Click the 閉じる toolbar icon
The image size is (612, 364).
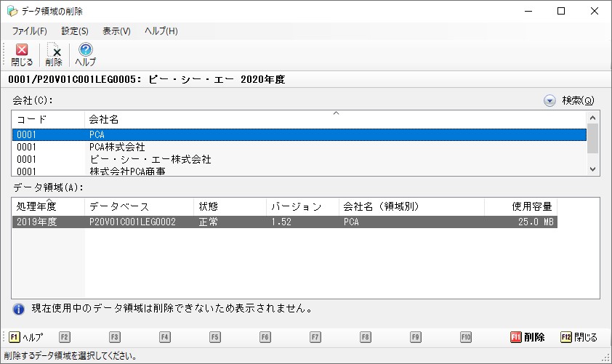[21, 54]
